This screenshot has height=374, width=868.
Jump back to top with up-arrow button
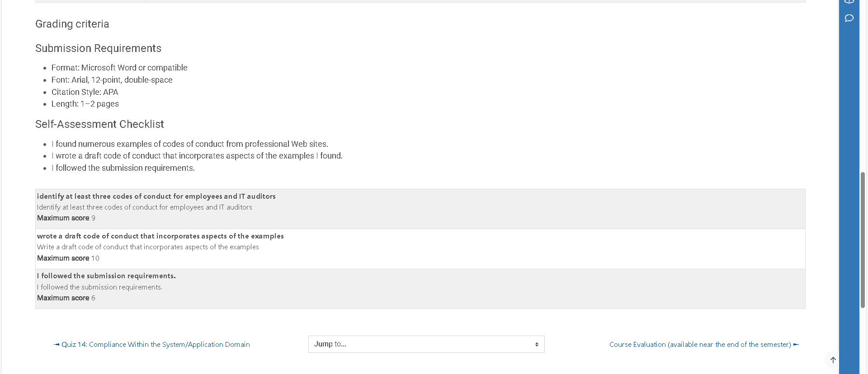tap(833, 360)
